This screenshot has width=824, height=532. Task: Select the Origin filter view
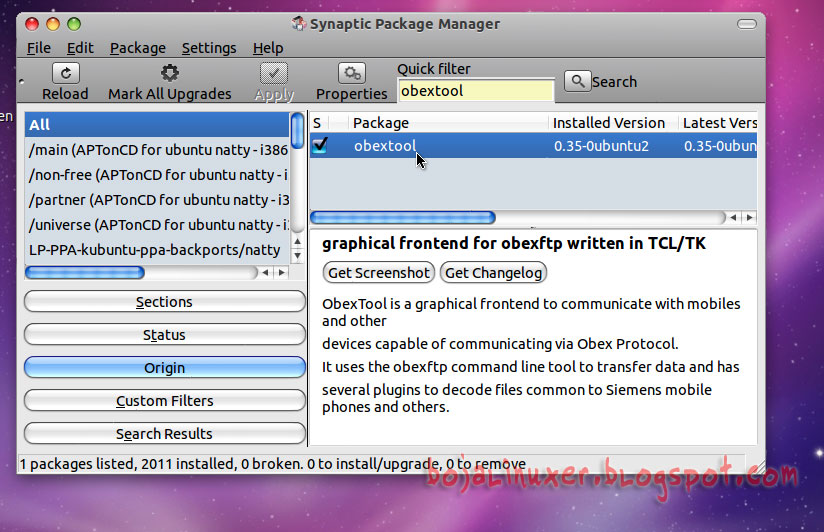[164, 367]
